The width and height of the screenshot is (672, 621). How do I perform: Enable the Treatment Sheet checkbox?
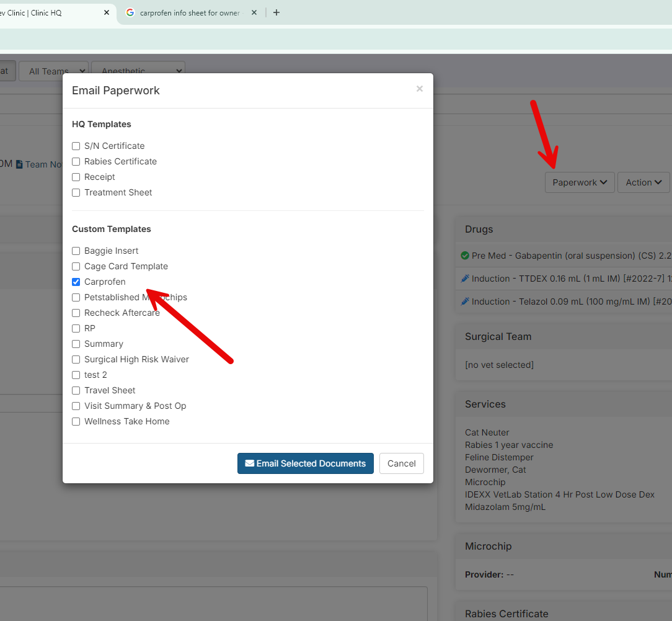click(x=76, y=193)
